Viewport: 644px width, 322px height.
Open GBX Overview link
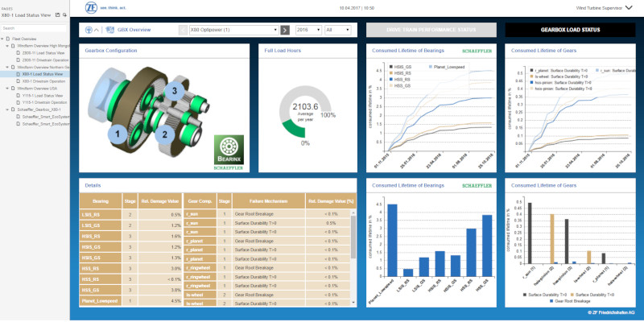click(134, 30)
